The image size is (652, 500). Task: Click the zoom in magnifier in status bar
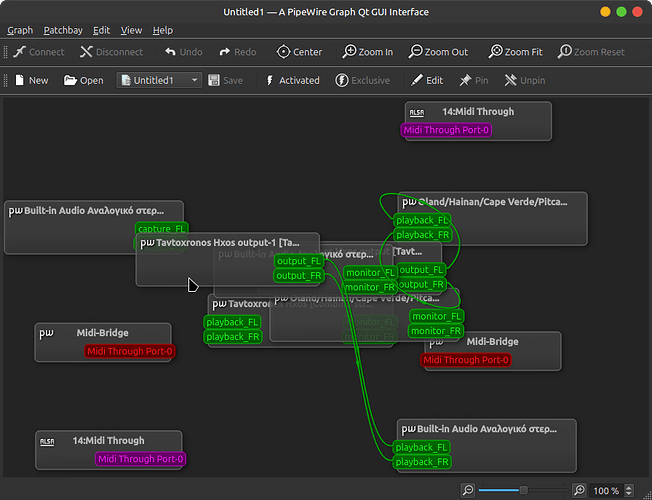579,490
